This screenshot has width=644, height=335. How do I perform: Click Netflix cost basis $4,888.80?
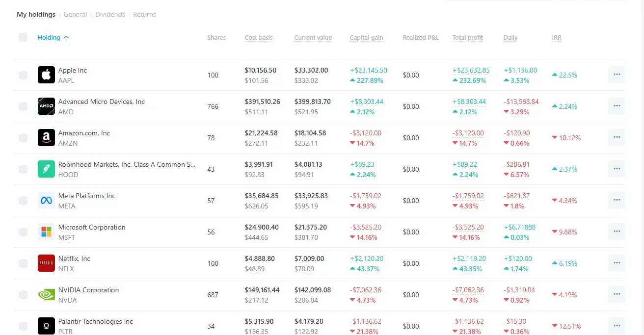pyautogui.click(x=260, y=258)
